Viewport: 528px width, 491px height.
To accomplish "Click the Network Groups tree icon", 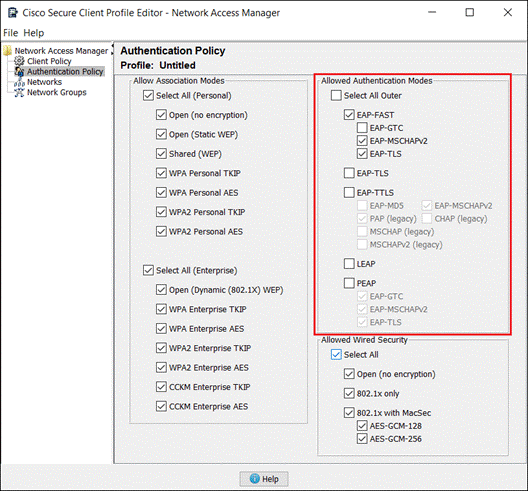I will click(19, 92).
